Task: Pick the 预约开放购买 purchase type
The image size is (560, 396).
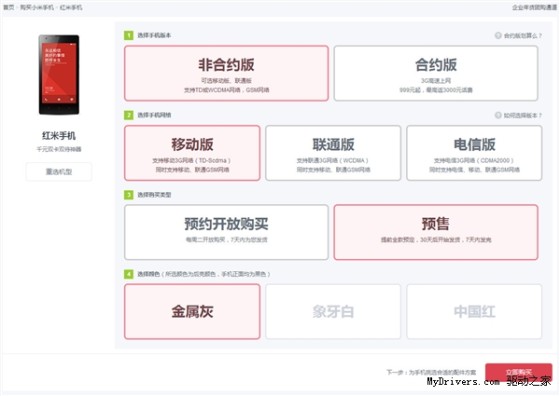Action: point(226,232)
